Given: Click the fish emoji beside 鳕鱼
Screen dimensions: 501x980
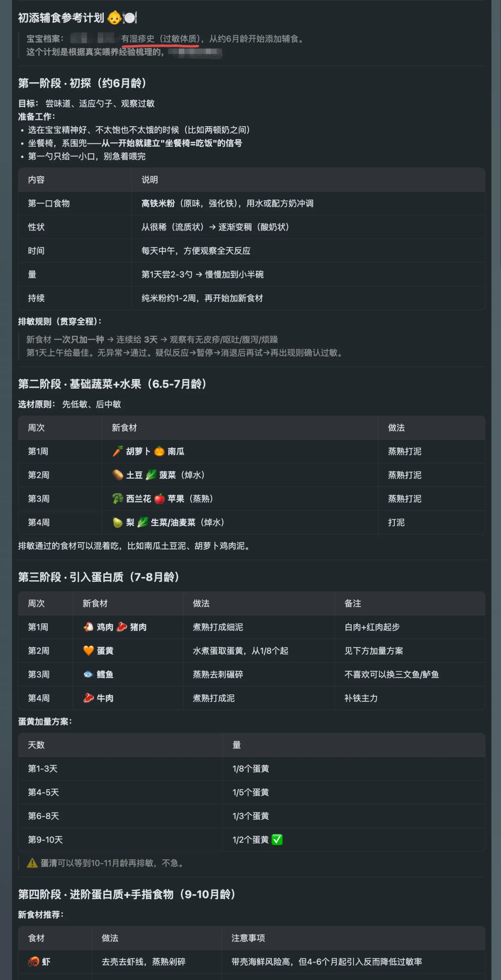Looking at the screenshot, I should point(88,674).
